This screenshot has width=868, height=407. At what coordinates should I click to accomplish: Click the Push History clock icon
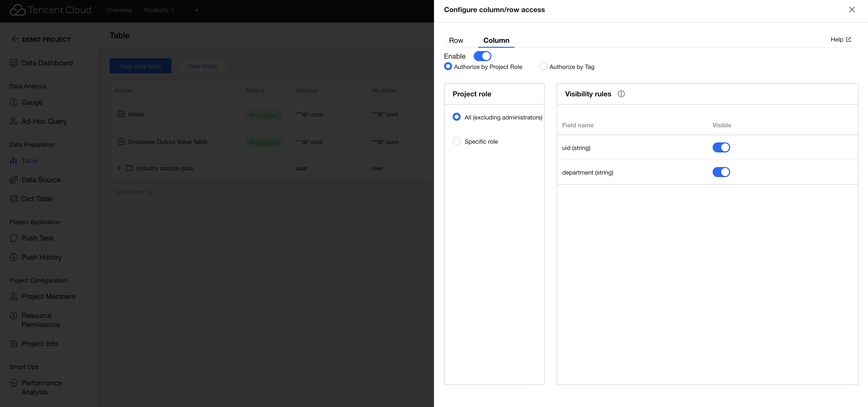coord(14,257)
